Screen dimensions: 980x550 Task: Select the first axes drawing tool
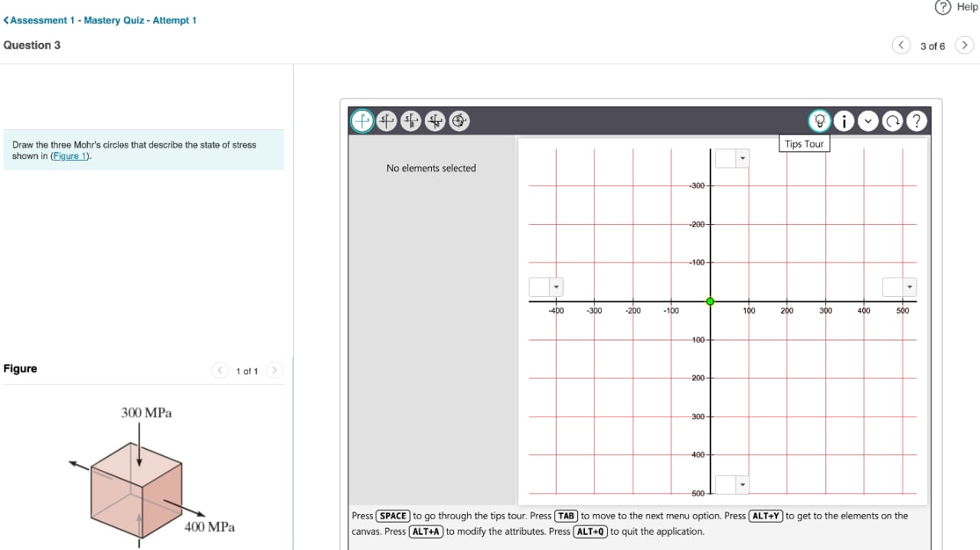[x=363, y=121]
